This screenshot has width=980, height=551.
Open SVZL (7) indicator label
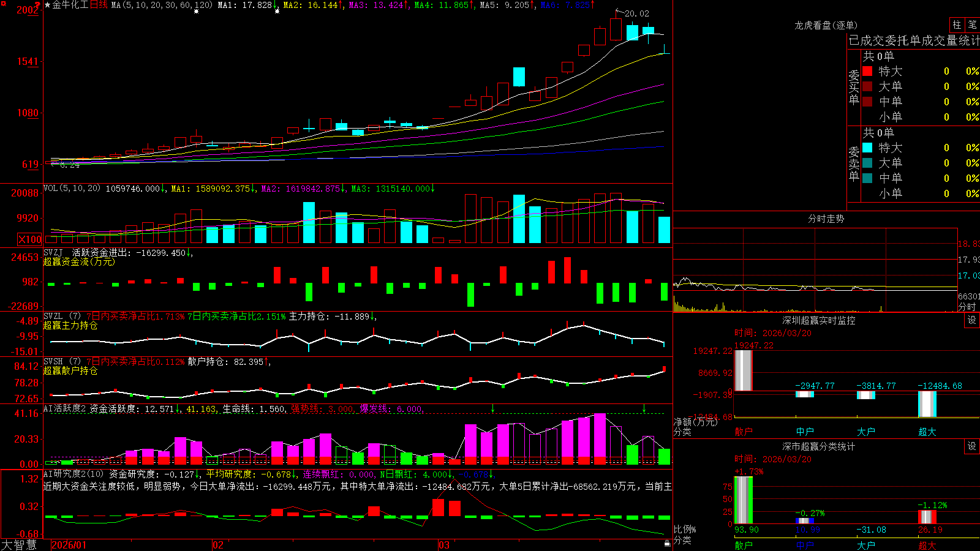tap(62, 317)
